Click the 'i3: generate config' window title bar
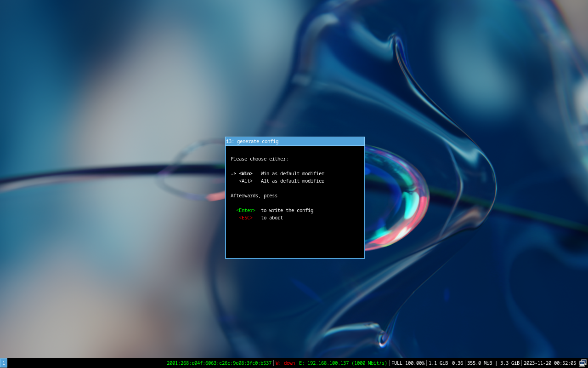Viewport: 588px width, 368px height. (x=295, y=141)
